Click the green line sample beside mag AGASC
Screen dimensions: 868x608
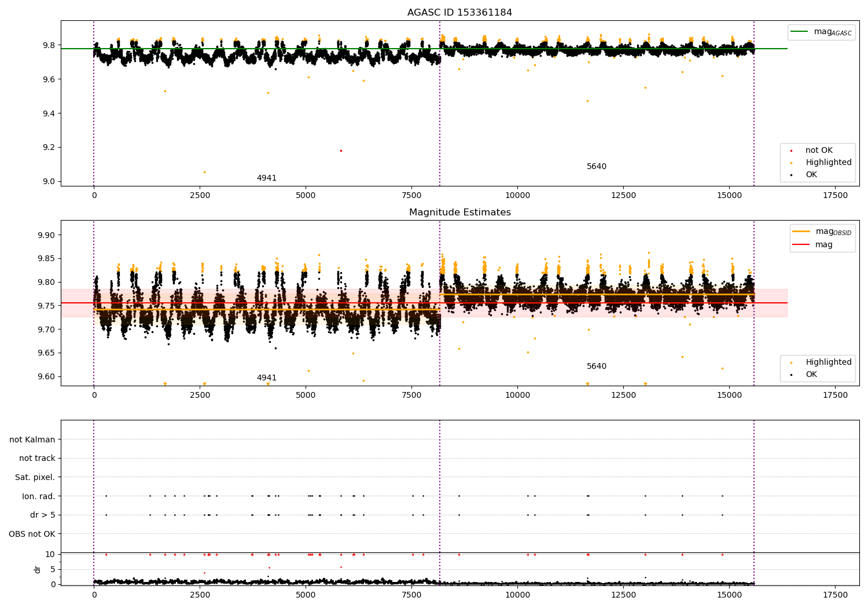(800, 32)
